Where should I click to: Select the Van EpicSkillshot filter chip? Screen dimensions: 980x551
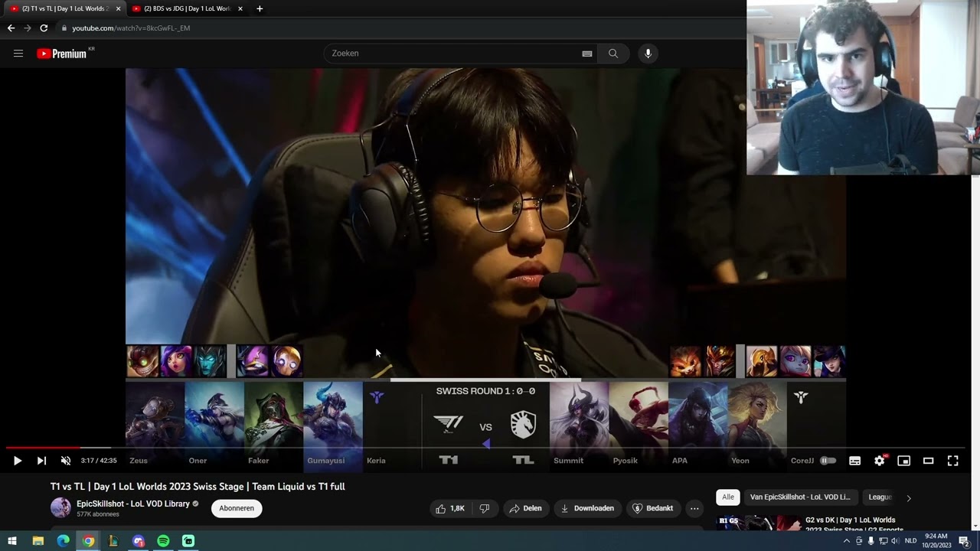pos(800,497)
